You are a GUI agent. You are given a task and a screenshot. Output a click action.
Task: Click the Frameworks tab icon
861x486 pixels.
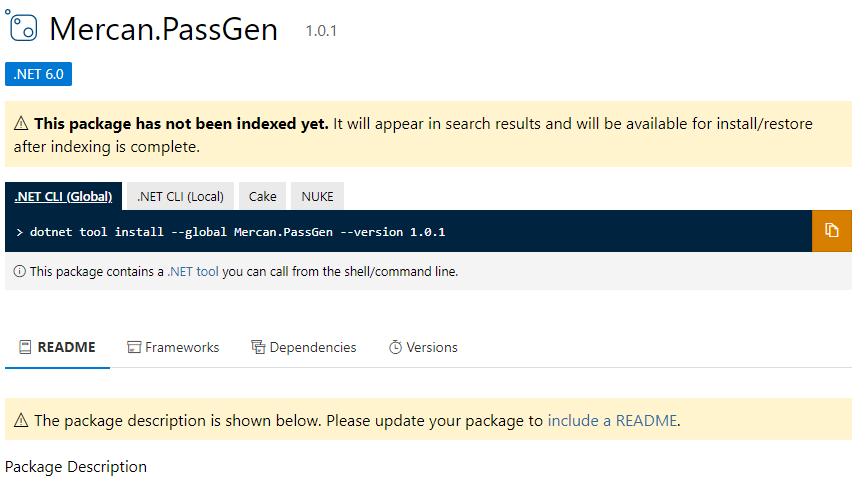pyautogui.click(x=134, y=347)
